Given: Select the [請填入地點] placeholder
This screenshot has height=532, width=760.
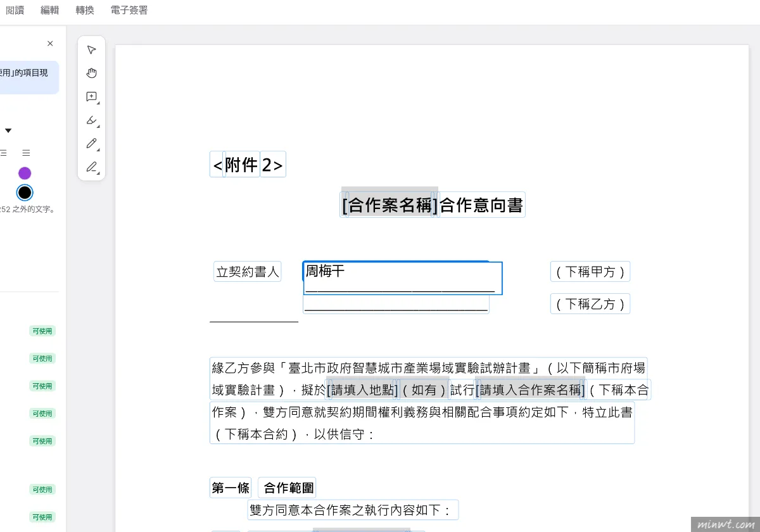Looking at the screenshot, I should (x=362, y=390).
